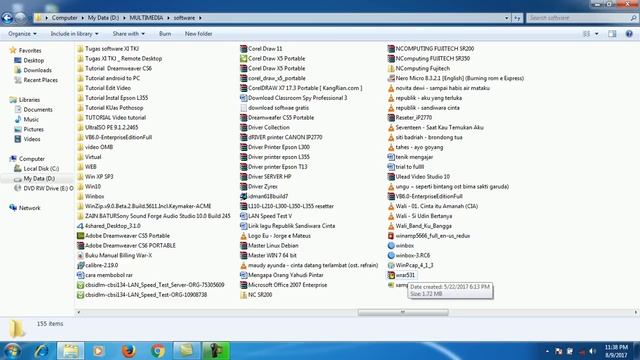This screenshot has height=360, width=640.
Task: Select Download Classroom Spy Professional 3 icon
Action: (x=244, y=98)
